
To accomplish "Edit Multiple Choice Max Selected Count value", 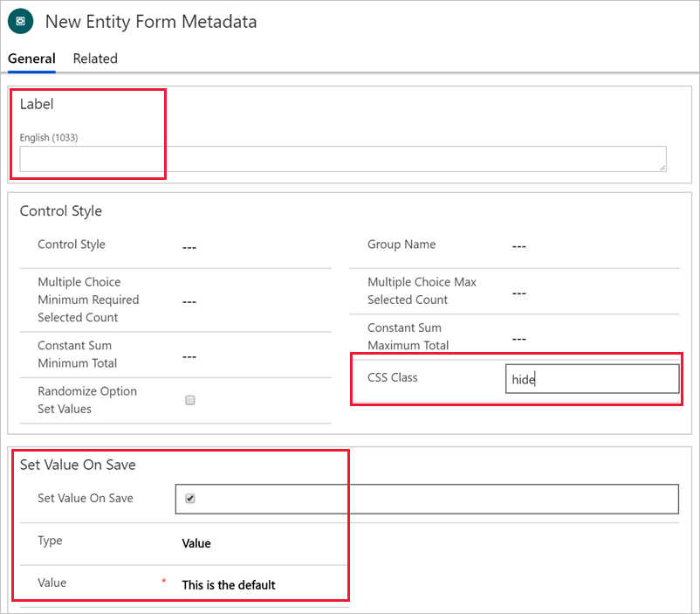I will tap(519, 293).
